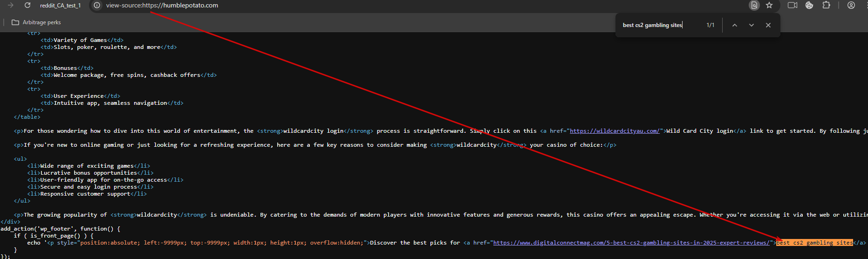Focus the view-source address bar URL
This screenshot has height=259, width=868.
(x=162, y=6)
